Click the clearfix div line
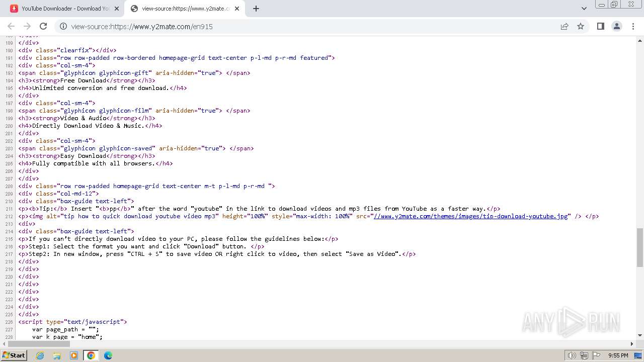 [67, 50]
